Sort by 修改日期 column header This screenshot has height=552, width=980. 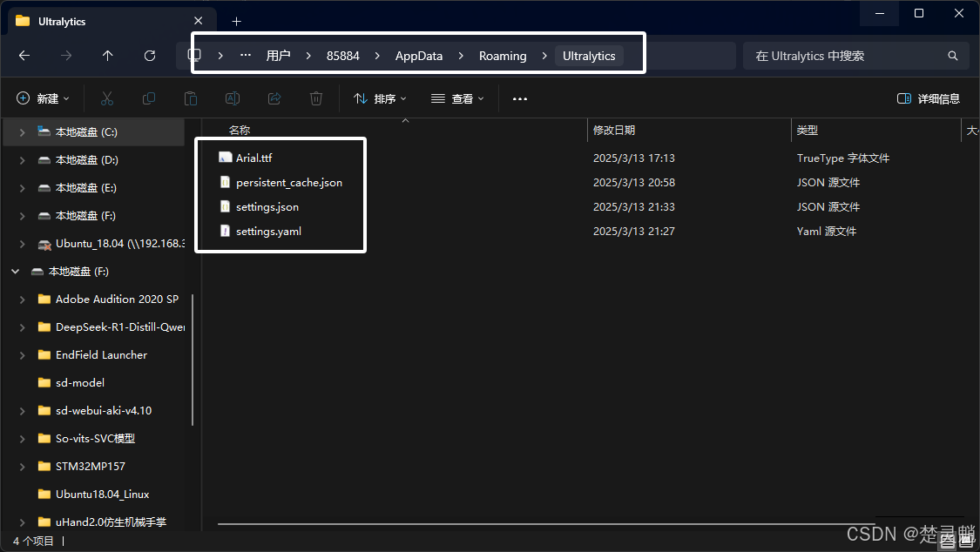(x=614, y=130)
